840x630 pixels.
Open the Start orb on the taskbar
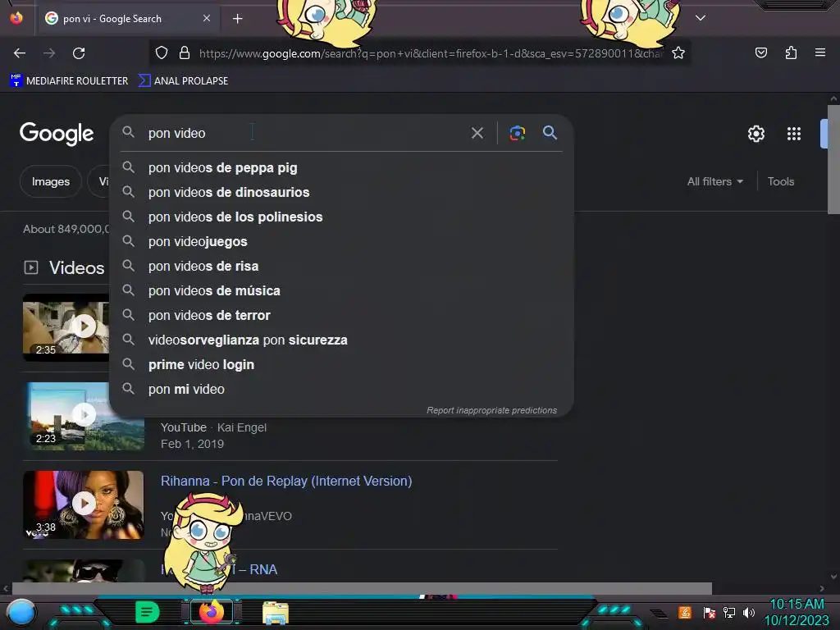coord(21,614)
